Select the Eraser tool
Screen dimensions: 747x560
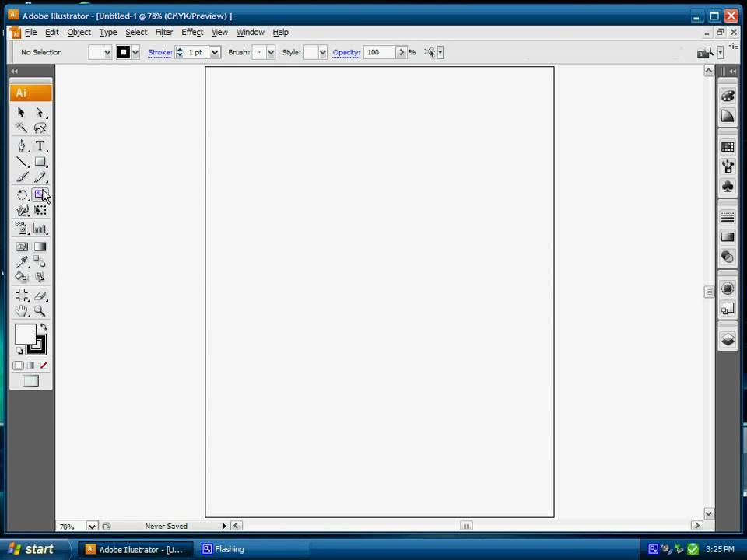pos(40,296)
